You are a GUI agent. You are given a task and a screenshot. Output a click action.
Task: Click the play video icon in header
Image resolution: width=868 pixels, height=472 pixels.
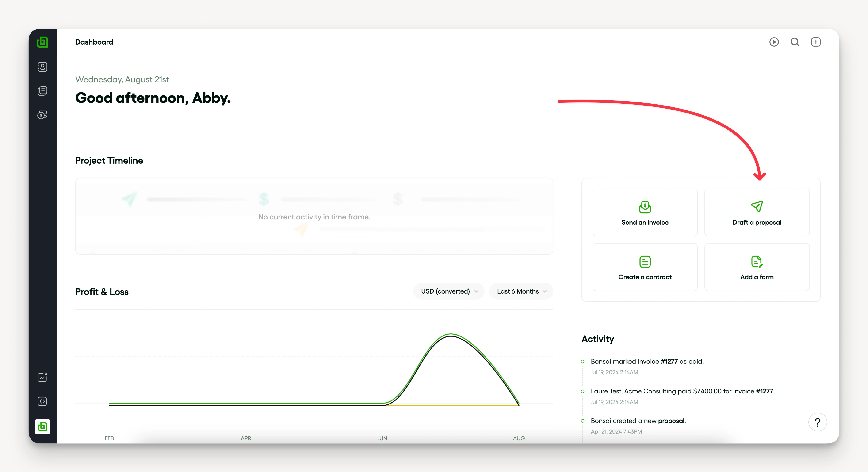[774, 42]
